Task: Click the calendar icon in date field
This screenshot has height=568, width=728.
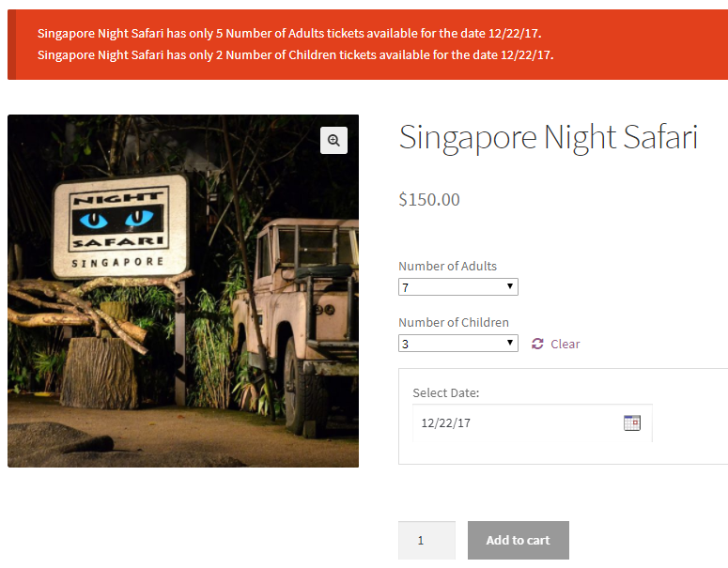Action: (x=631, y=422)
